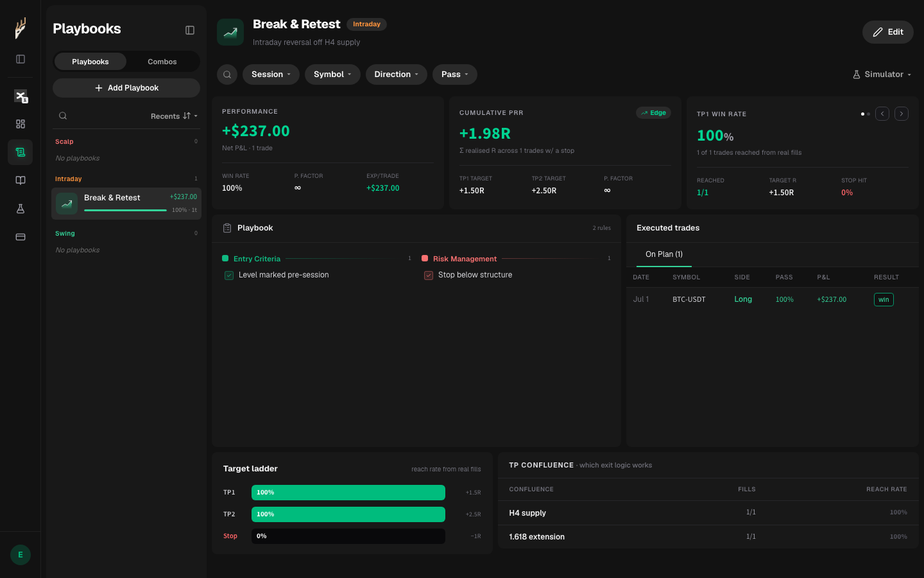
Task: Click the Scalp category heading
Action: click(64, 142)
